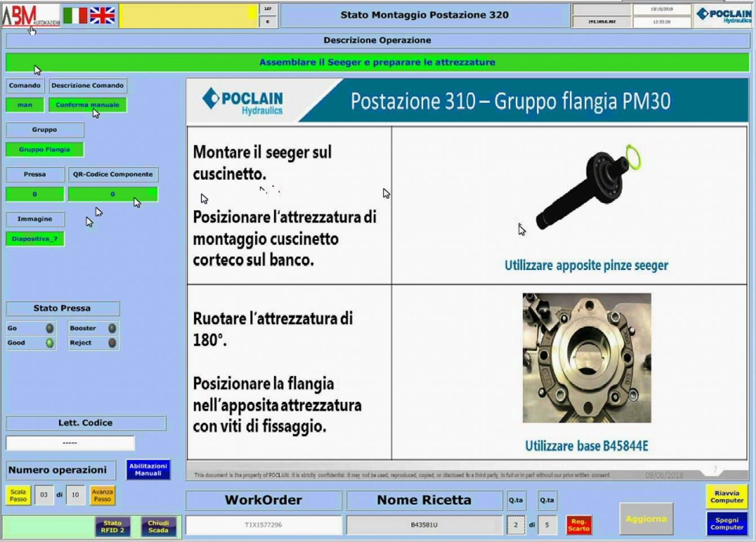Click the Nome Ricetta field B43581U

click(424, 525)
